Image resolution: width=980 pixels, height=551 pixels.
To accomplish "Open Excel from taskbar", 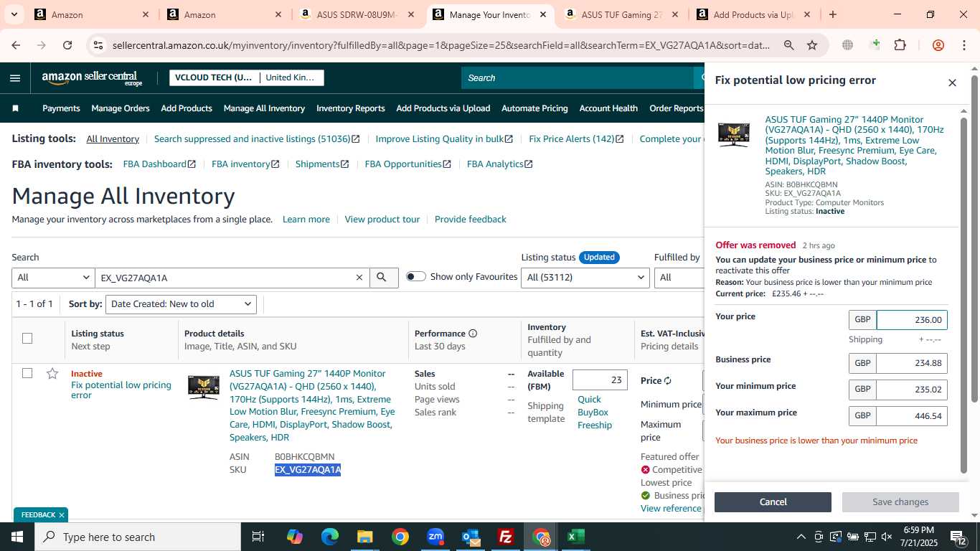I will (x=576, y=537).
